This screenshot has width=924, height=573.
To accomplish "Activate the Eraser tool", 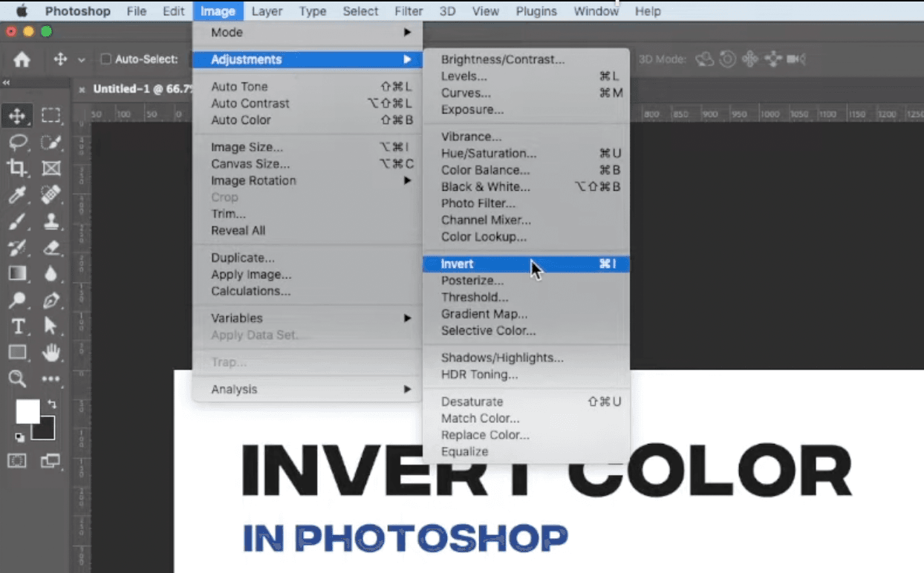I will tap(51, 248).
